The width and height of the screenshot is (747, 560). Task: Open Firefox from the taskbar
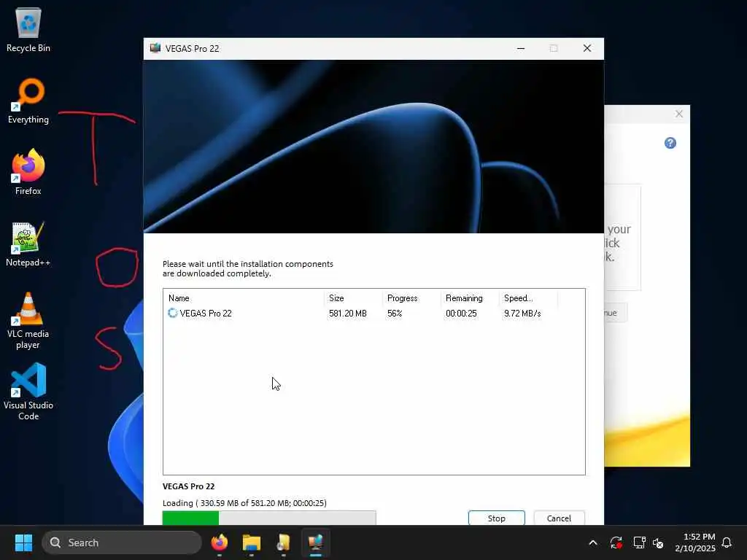[219, 542]
